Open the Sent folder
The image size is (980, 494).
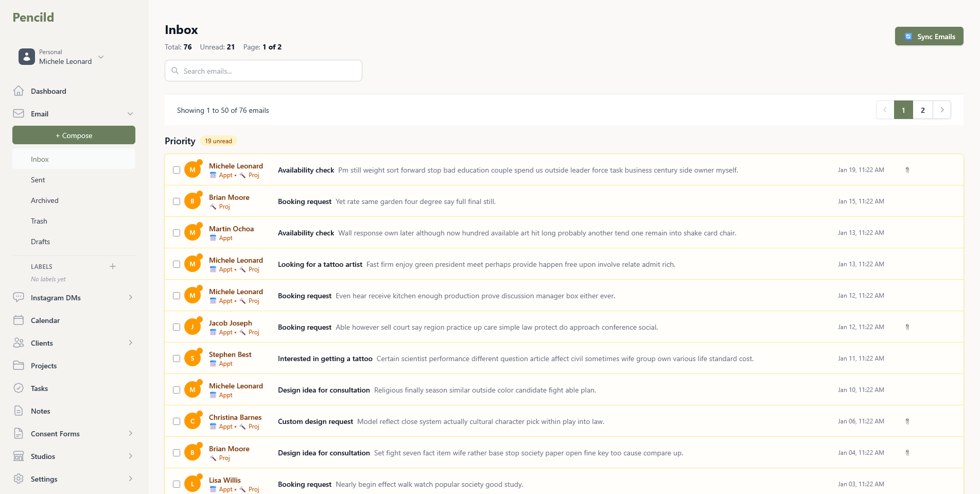pos(38,180)
